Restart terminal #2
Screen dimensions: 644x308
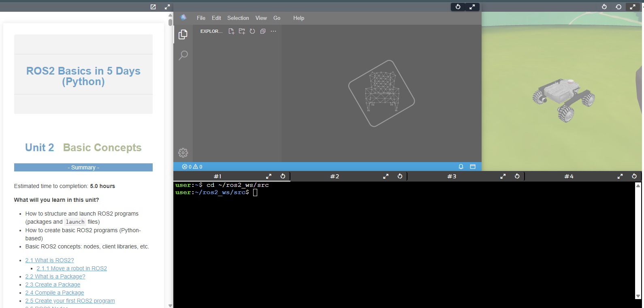click(400, 176)
